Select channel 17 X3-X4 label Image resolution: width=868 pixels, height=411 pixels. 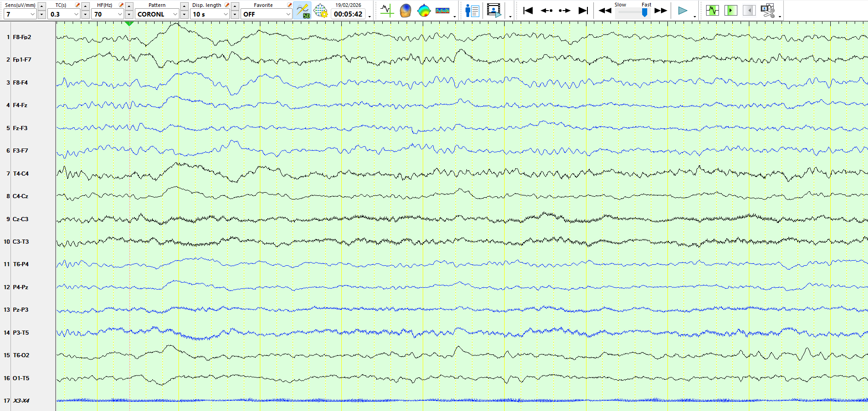(x=21, y=401)
